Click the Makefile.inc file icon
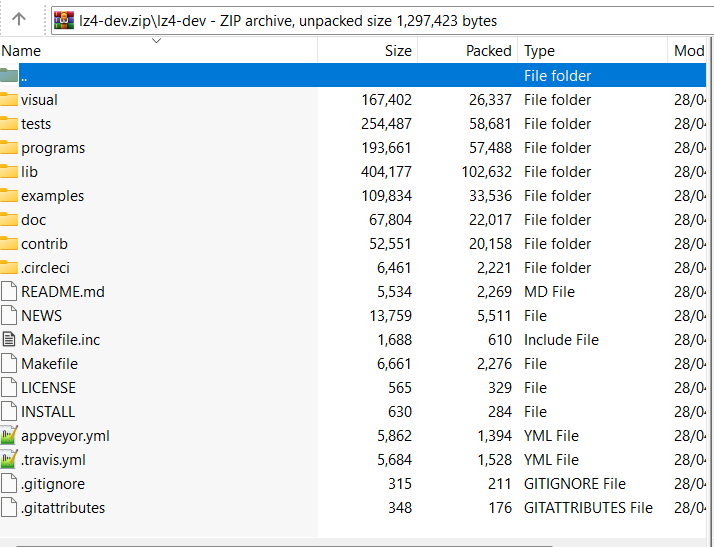This screenshot has width=714, height=547. coord(9,340)
